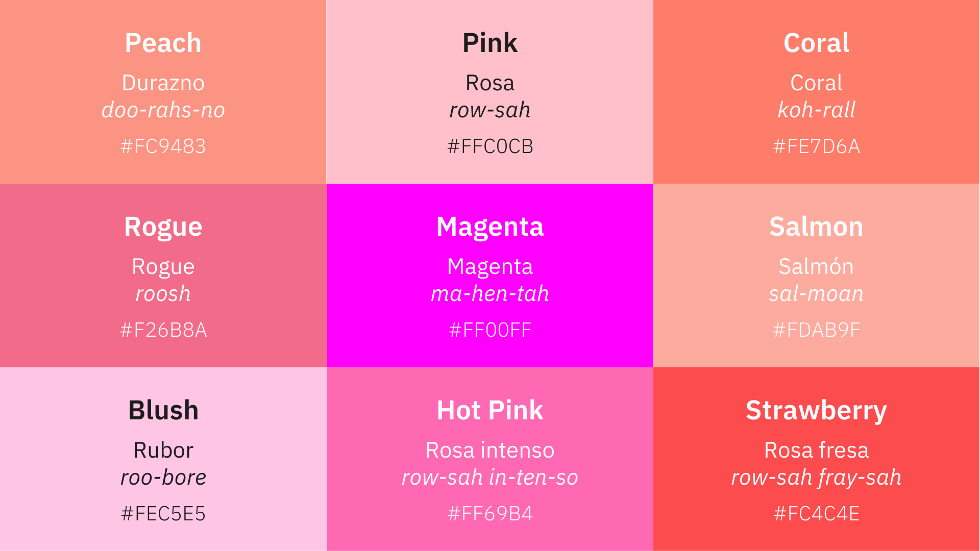Select the hex code #FFC0CB
Screen dimensions: 980x551
(x=490, y=146)
